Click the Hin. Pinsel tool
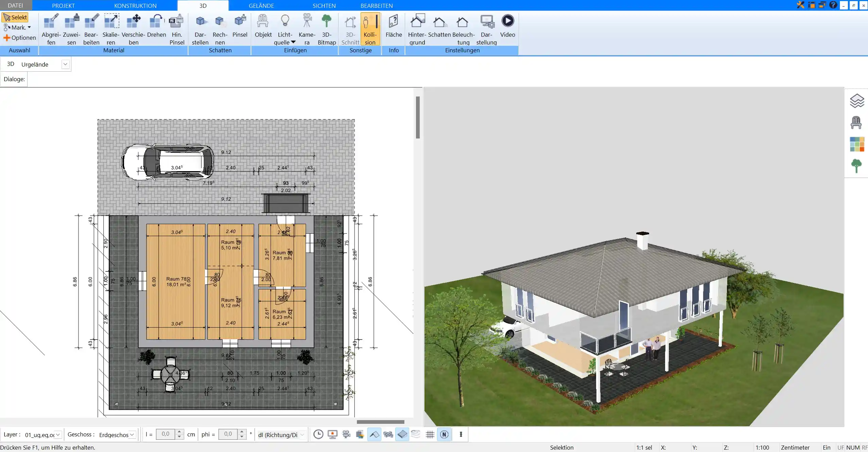868x452 pixels. pyautogui.click(x=177, y=29)
